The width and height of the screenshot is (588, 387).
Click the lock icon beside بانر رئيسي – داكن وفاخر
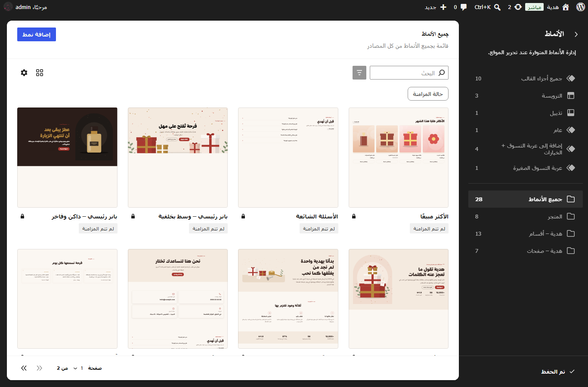click(22, 216)
